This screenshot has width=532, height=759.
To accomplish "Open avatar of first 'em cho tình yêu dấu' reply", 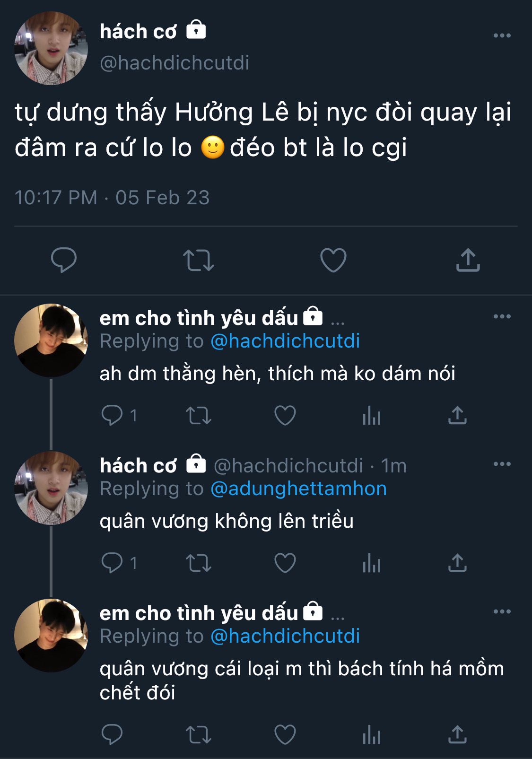I will coord(51,340).
